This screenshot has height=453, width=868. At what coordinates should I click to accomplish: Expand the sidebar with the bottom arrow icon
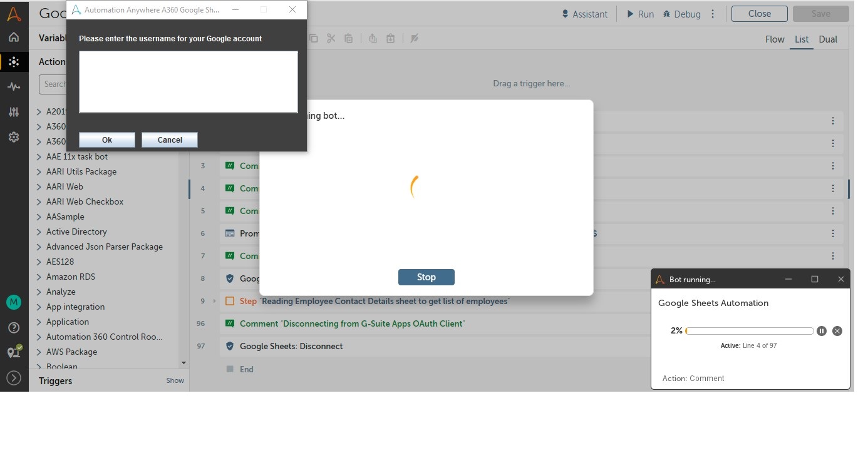(14, 378)
